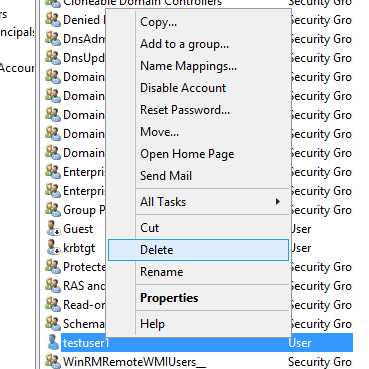Select the Schema row name

tap(84, 324)
